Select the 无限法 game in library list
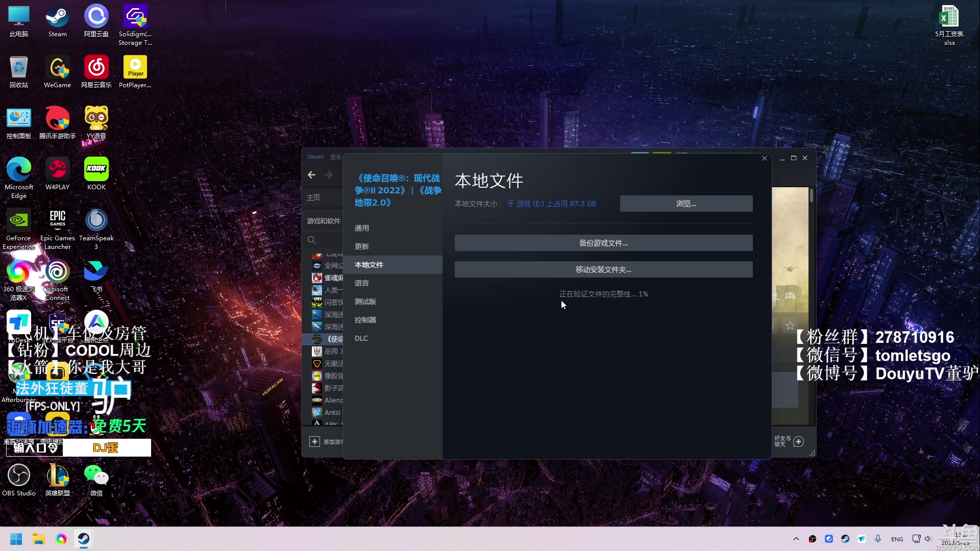Image resolution: width=980 pixels, height=551 pixels. (327, 364)
